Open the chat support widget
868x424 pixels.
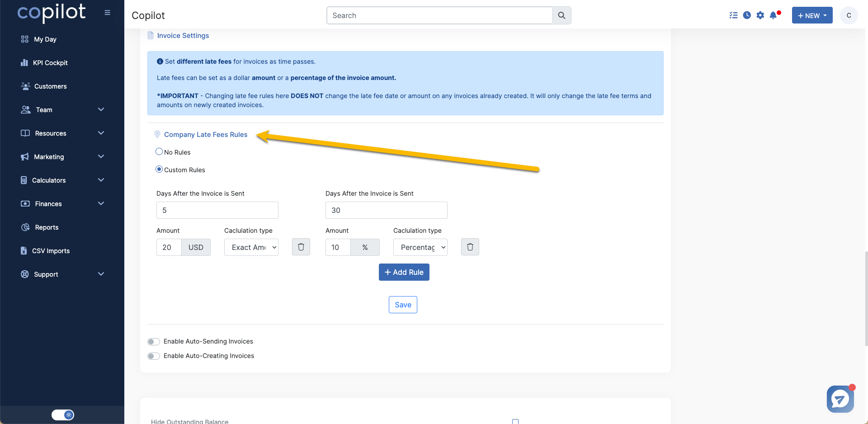840,399
